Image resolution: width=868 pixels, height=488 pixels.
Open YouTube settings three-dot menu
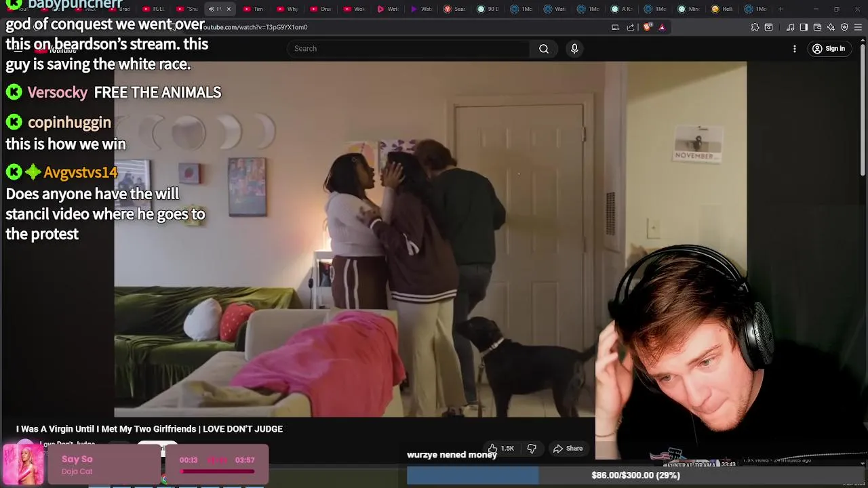[795, 49]
